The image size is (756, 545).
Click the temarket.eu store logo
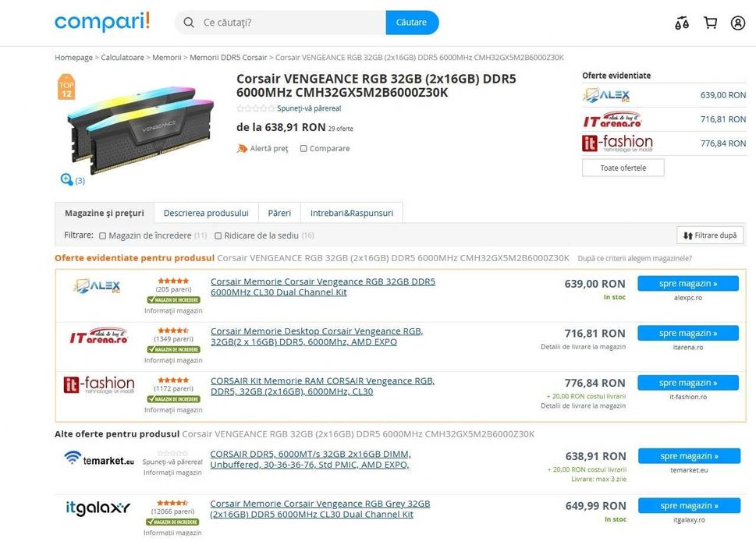[99, 458]
